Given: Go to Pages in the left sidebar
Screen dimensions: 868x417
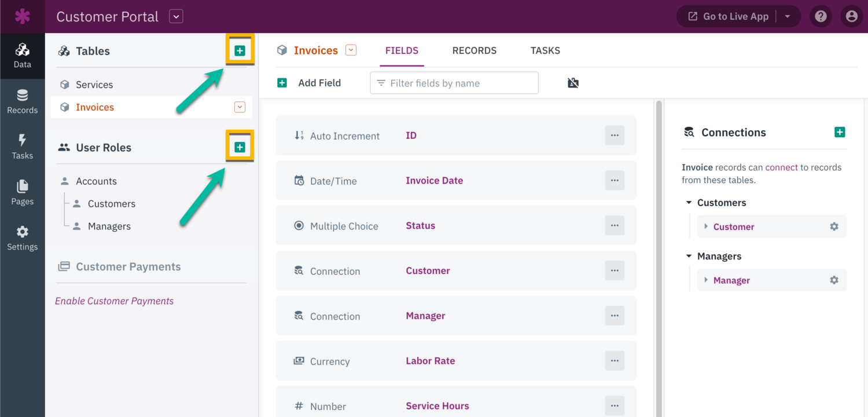Looking at the screenshot, I should (22, 192).
